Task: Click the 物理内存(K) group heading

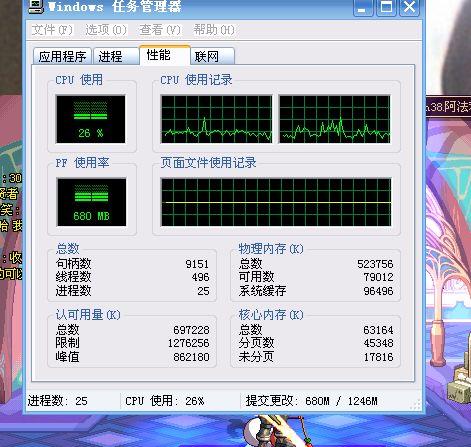Action: (x=271, y=249)
